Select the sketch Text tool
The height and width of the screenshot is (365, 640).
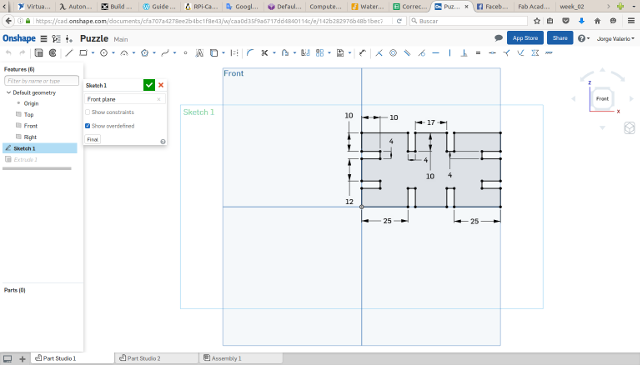pos(199,53)
